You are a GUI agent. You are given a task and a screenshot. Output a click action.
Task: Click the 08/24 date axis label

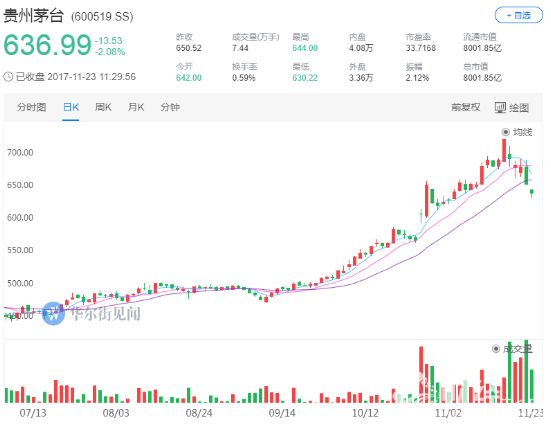tap(199, 413)
